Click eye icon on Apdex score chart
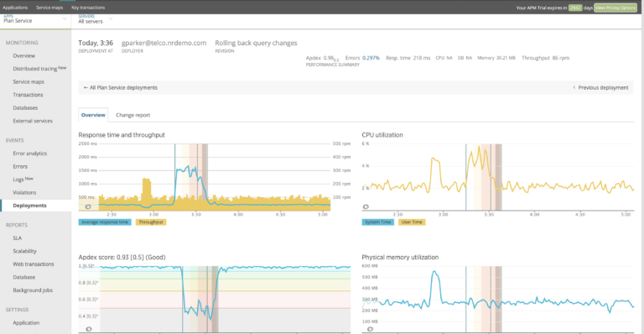The height and width of the screenshot is (334, 644). coord(88,329)
